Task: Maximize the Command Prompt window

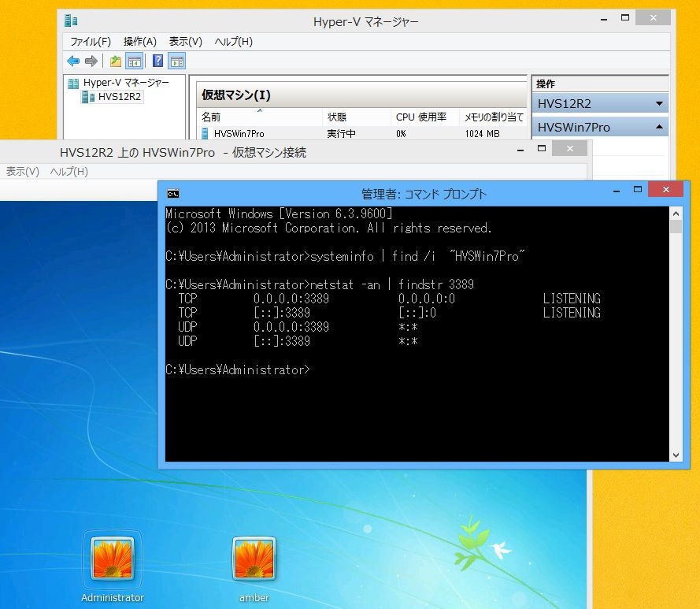Action: click(x=638, y=189)
